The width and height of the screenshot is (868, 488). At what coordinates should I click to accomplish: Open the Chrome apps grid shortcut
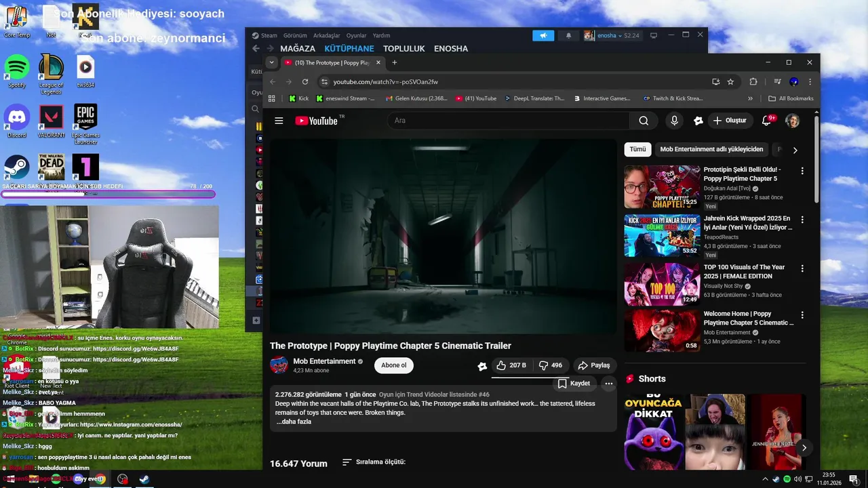pos(272,98)
